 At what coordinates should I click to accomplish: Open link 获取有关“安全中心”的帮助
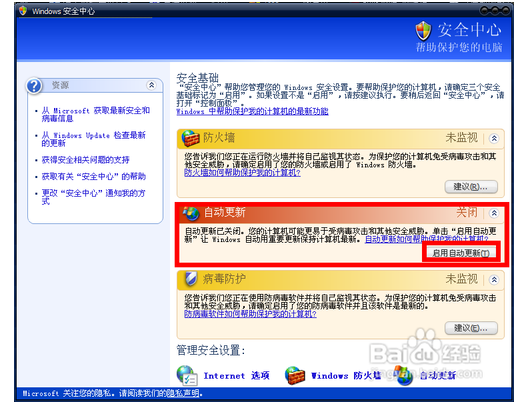coord(94,176)
